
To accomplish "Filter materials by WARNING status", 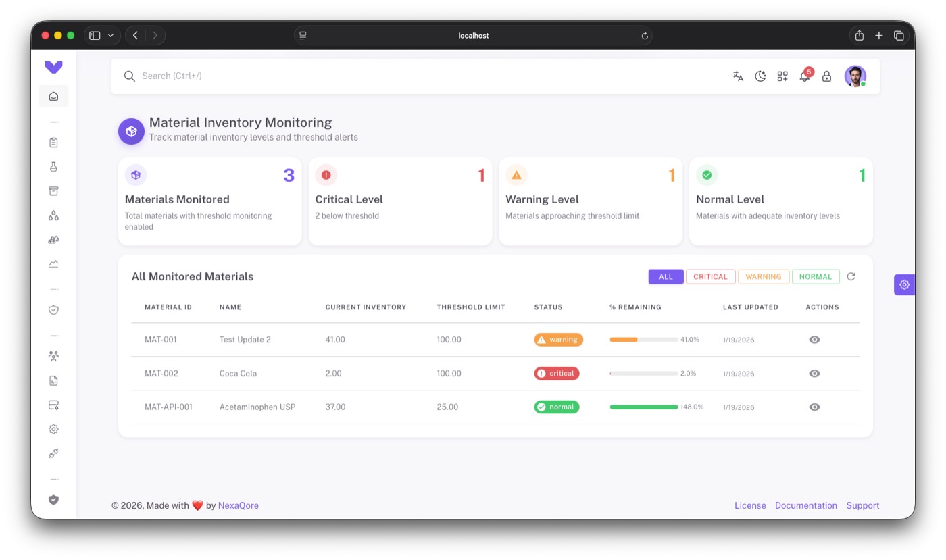I will point(764,276).
